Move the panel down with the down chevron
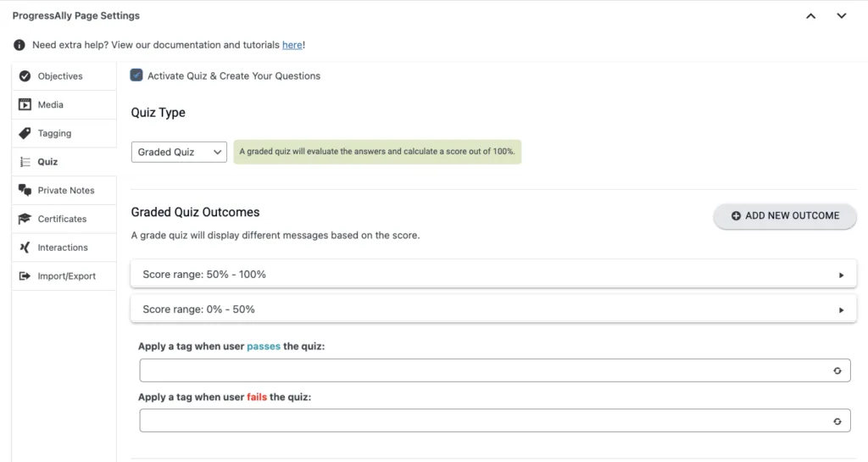Screen dimensions: 868x462 click(841, 16)
